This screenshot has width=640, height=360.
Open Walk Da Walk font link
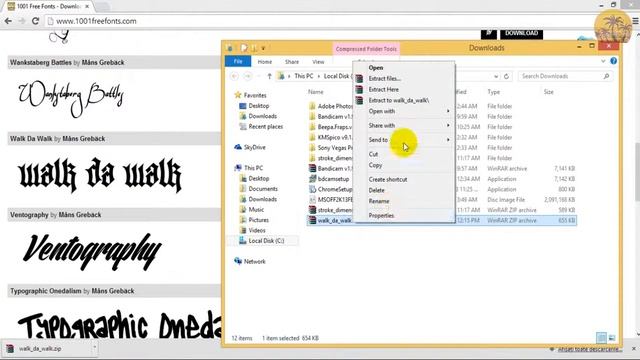tap(31, 139)
